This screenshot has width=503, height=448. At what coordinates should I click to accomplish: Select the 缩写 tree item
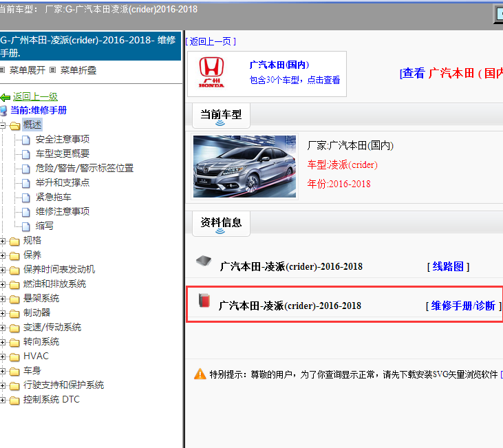[x=45, y=226]
